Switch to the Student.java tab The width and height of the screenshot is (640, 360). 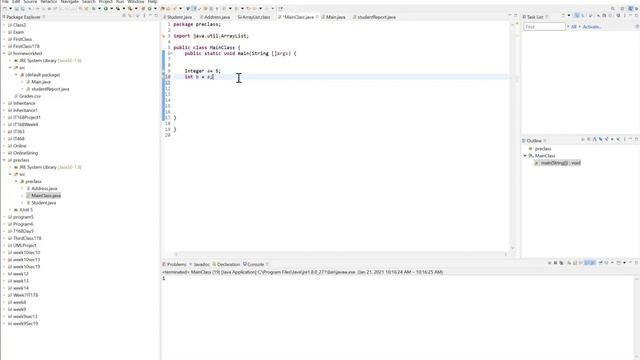178,17
